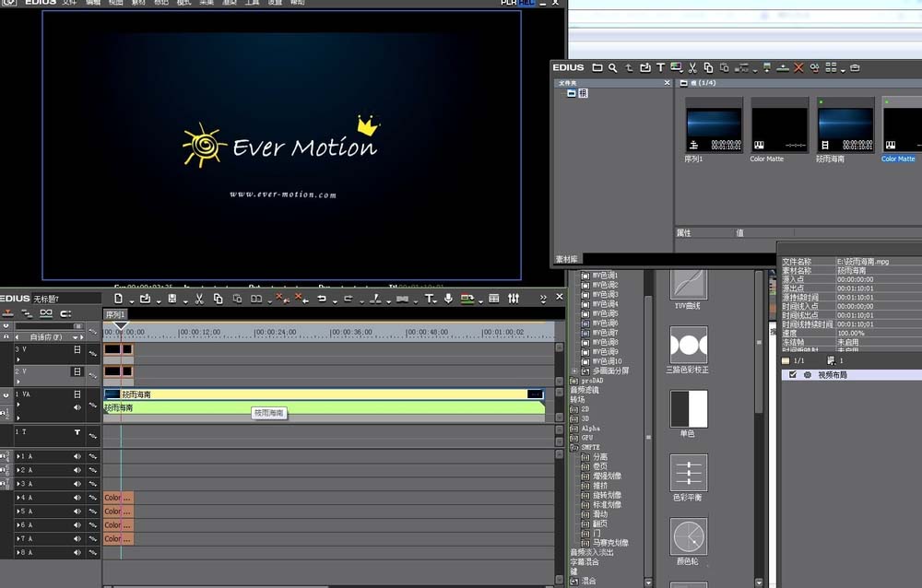Click the red X delete icon in bin
The image size is (922, 588).
pos(798,67)
